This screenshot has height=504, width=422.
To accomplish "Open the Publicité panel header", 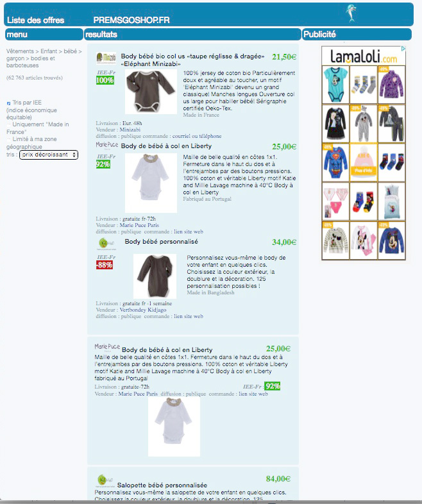I will click(357, 35).
